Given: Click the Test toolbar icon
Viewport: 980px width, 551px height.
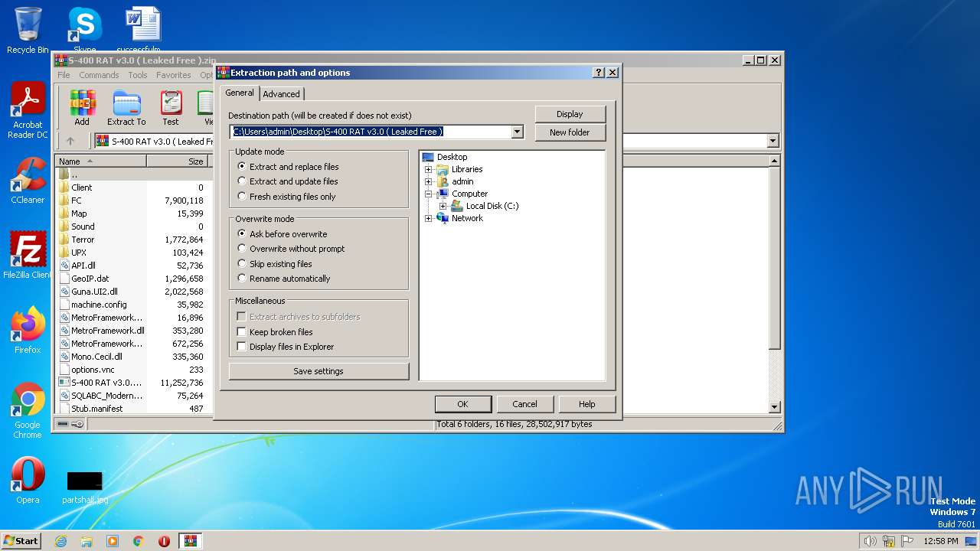Looking at the screenshot, I should coord(171,108).
